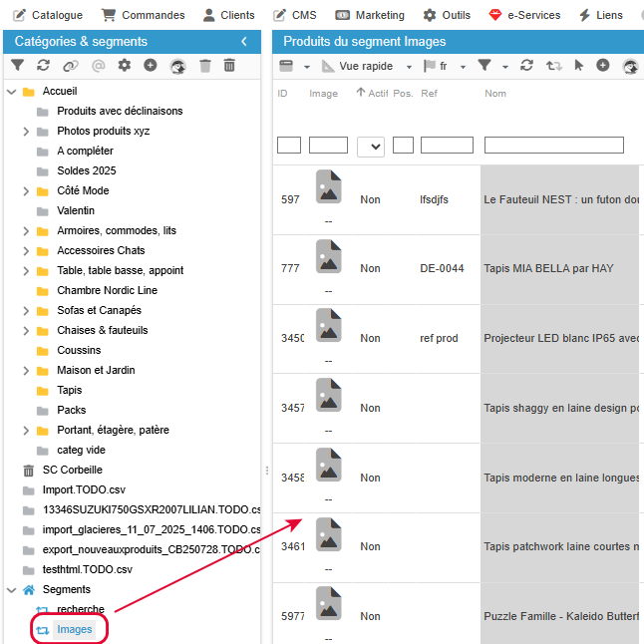This screenshot has height=644, width=644.
Task: Click the swap arrows icon in products toolbar
Action: [x=553, y=66]
